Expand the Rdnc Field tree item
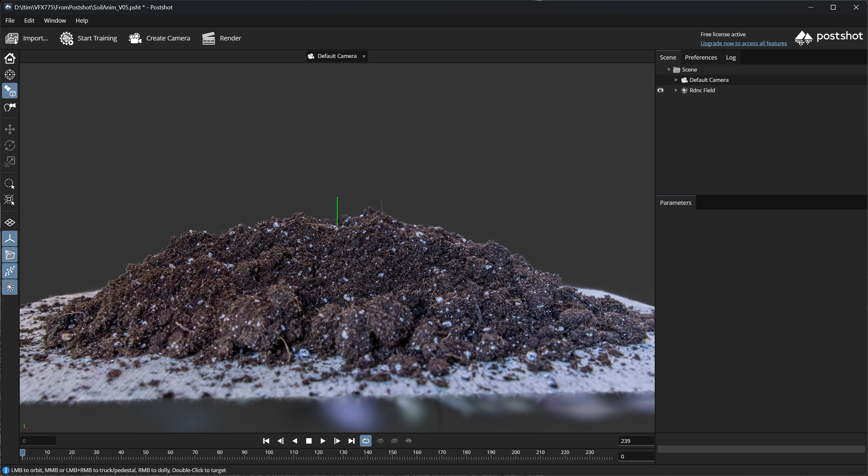 [x=676, y=90]
